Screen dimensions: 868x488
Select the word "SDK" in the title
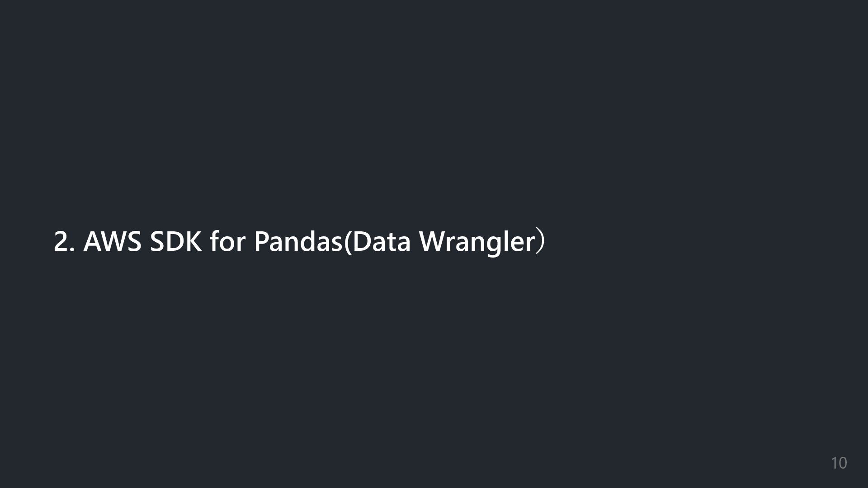coord(176,242)
